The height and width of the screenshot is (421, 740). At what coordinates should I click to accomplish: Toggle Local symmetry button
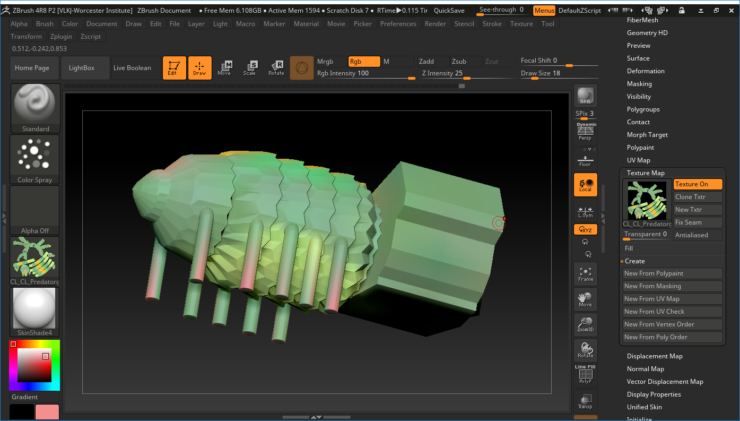585,185
